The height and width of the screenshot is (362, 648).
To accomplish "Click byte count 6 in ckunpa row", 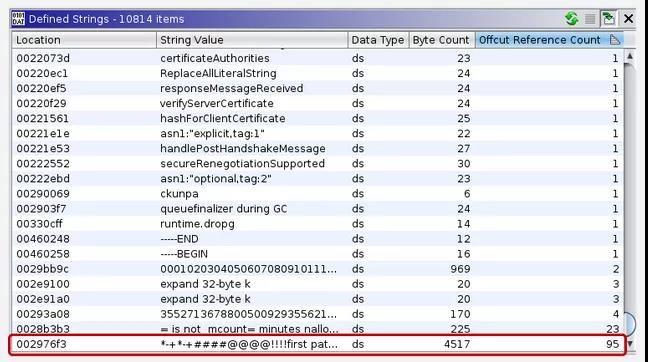I will point(467,194).
